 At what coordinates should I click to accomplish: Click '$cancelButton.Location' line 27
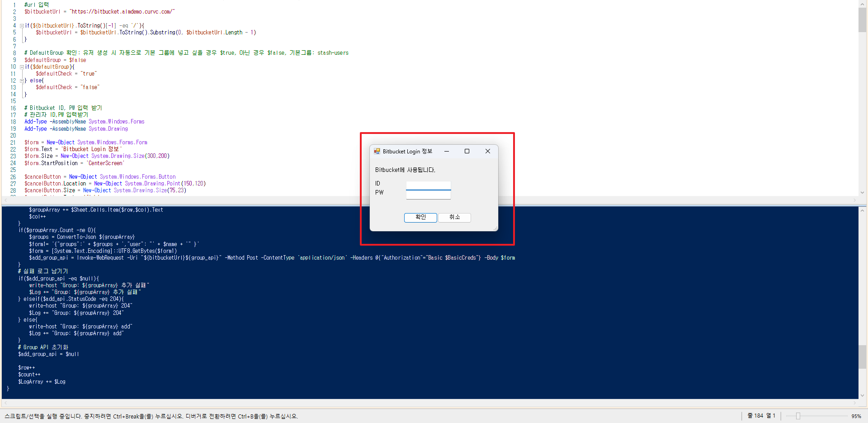point(115,184)
